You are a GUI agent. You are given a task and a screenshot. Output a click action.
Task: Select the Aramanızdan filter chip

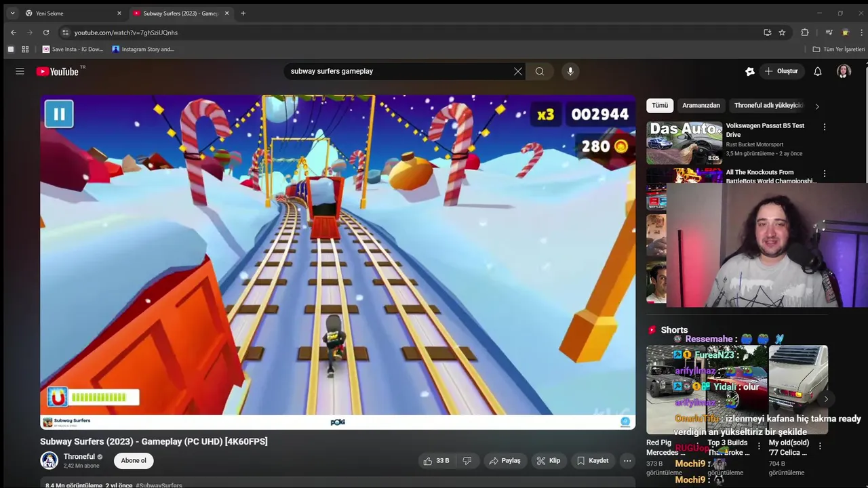click(x=701, y=106)
